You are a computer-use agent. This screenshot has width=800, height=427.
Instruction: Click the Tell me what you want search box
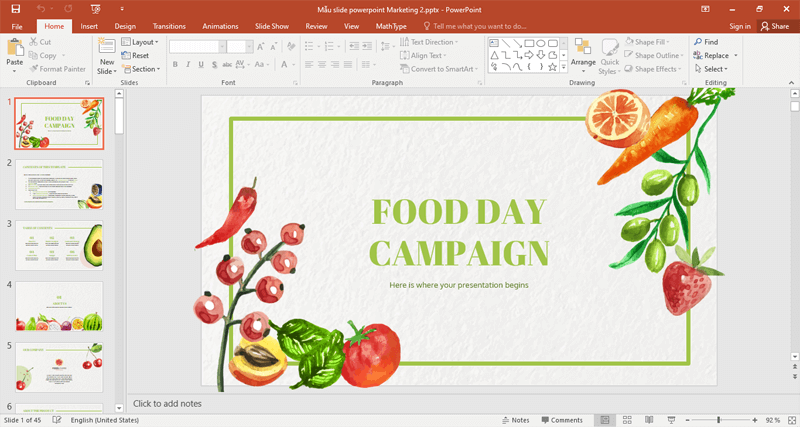[x=476, y=26]
